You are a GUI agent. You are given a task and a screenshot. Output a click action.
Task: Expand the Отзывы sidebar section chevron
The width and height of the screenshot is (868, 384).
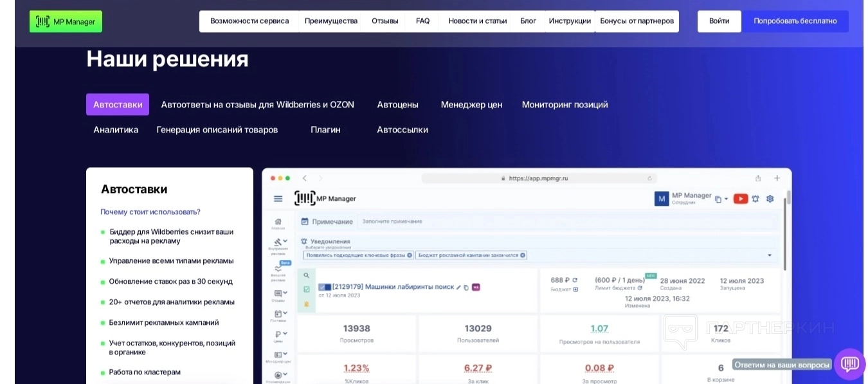pyautogui.click(x=285, y=293)
